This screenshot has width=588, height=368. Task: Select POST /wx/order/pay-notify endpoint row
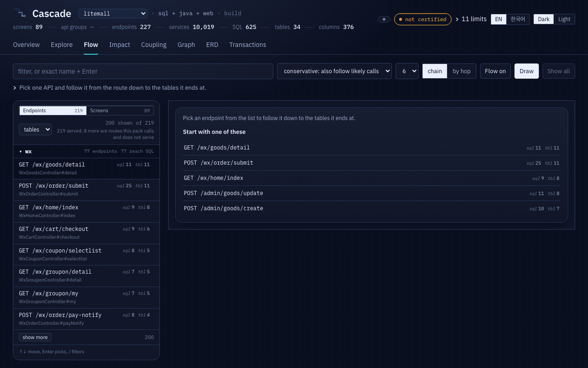tap(86, 319)
